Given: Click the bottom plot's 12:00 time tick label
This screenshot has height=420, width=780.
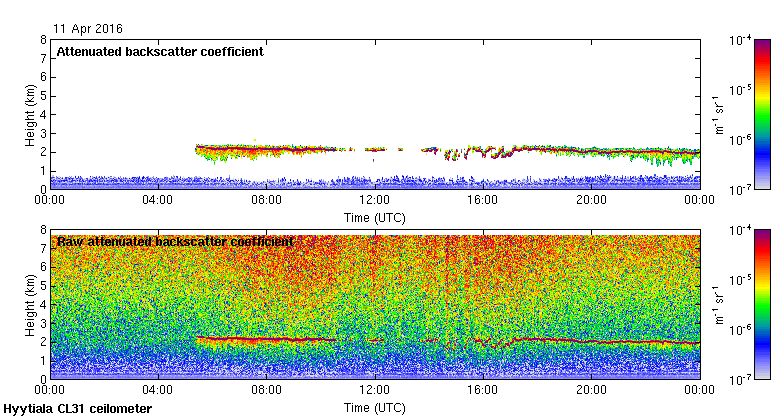Looking at the screenshot, I should pos(375,390).
